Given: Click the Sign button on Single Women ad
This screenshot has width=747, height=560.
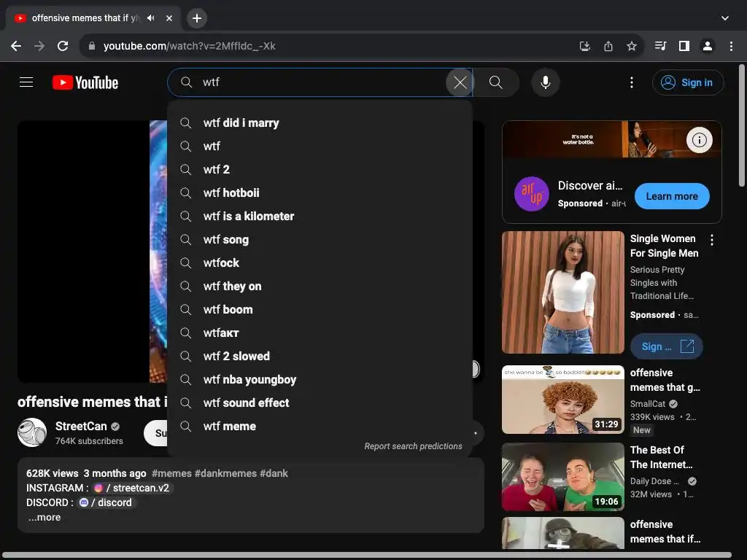Looking at the screenshot, I should (667, 346).
